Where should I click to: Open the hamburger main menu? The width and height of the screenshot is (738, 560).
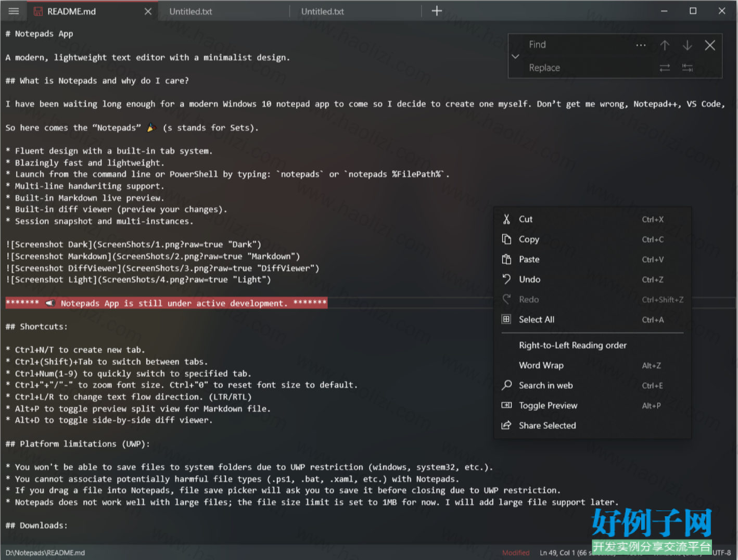[14, 11]
